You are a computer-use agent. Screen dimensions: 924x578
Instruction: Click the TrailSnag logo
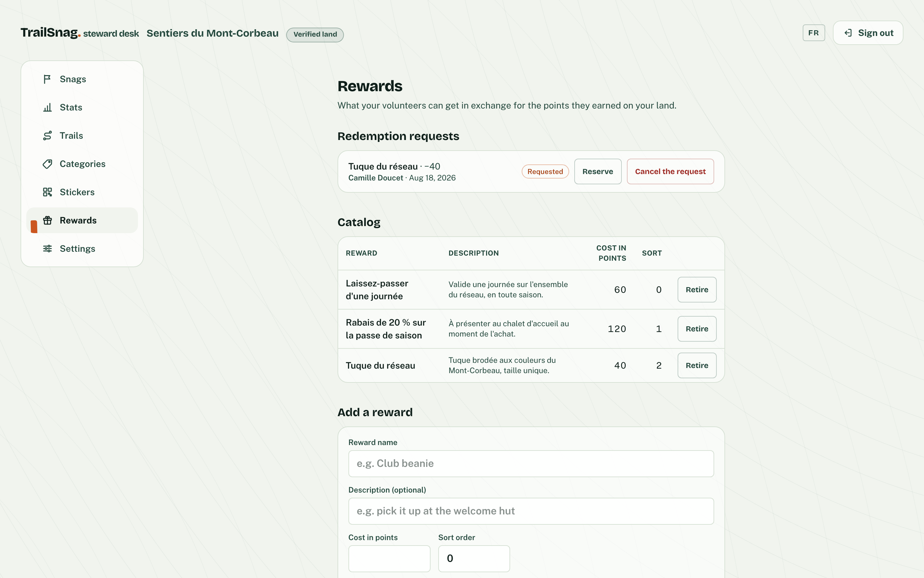pyautogui.click(x=50, y=33)
